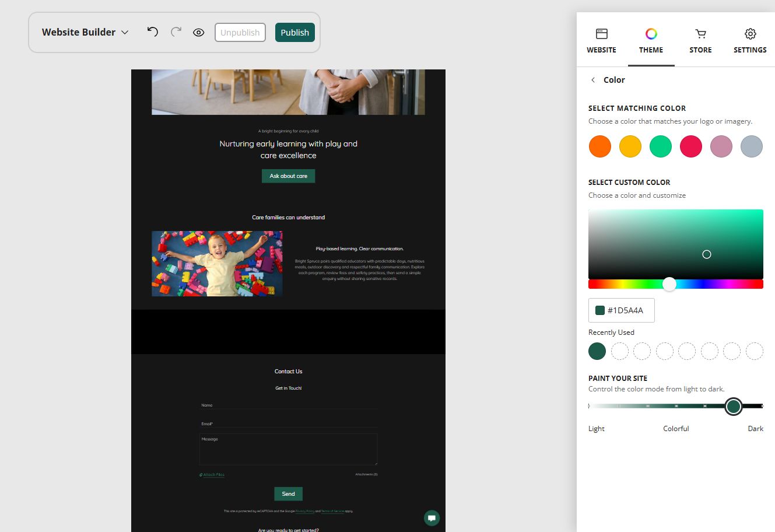Viewport: 775px width, 532px height.
Task: Click the saturation picker circle handle
Action: coord(707,254)
